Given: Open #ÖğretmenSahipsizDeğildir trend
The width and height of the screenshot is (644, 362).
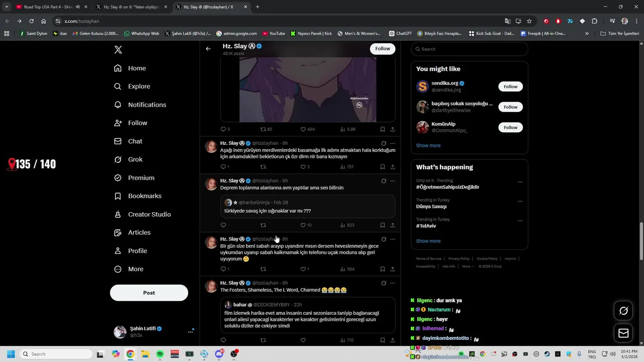Looking at the screenshot, I should (x=448, y=187).
